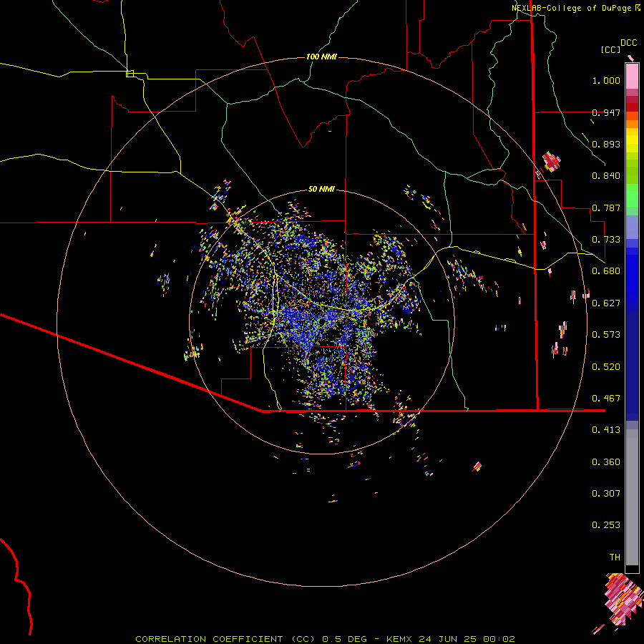
Task: Select the "0.840" color scale value
Action: coord(606,176)
